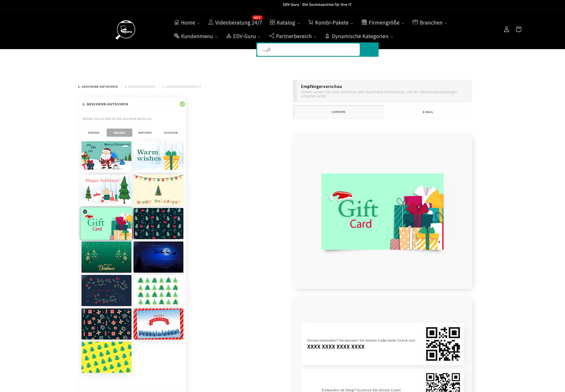This screenshot has height=392, width=565.
Task: Choose the Santa Merry Christmas card image
Action: (106, 156)
